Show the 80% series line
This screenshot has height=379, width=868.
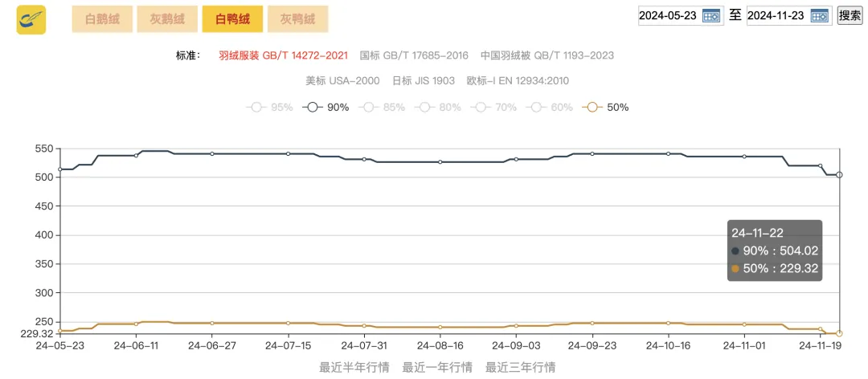tap(424, 108)
